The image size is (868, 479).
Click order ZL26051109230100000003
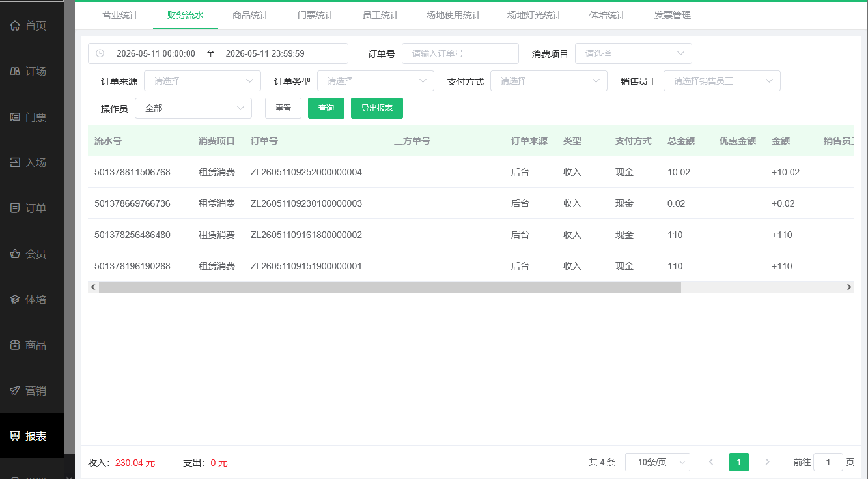(x=306, y=203)
